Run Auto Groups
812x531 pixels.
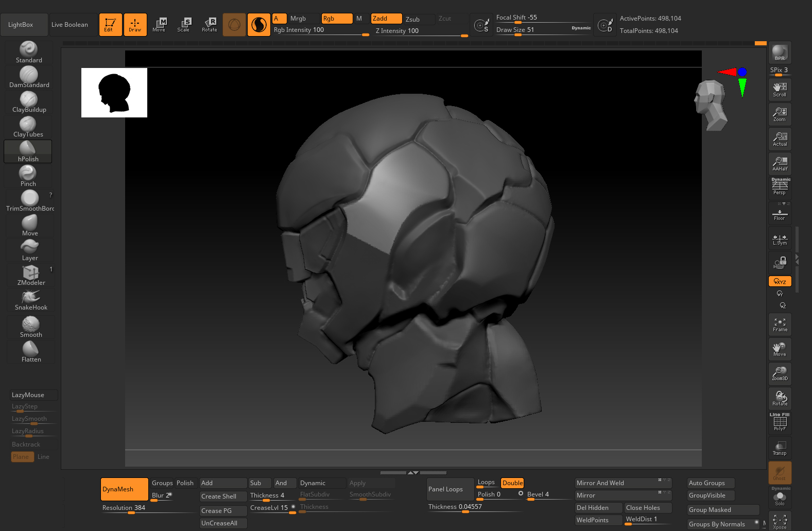[x=711, y=483]
